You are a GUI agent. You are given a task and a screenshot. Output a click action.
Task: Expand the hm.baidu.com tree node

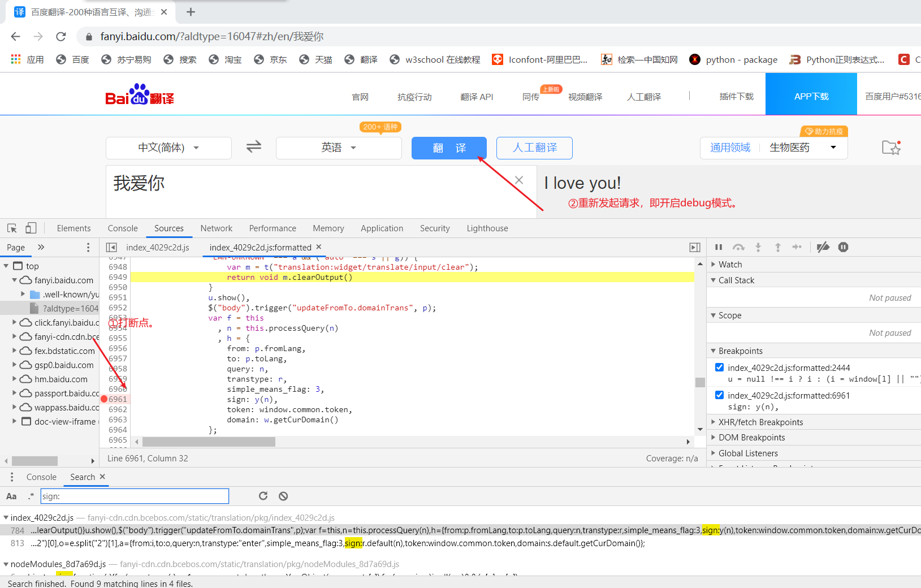pyautogui.click(x=14, y=379)
